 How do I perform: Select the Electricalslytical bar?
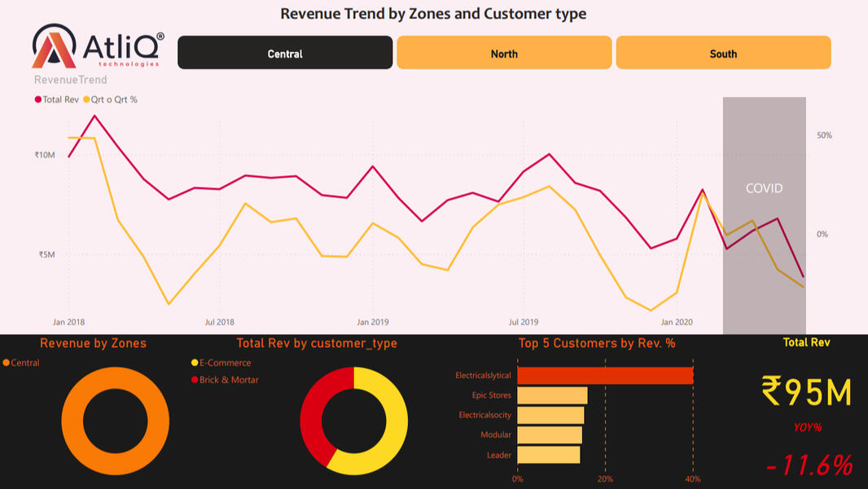coord(605,376)
